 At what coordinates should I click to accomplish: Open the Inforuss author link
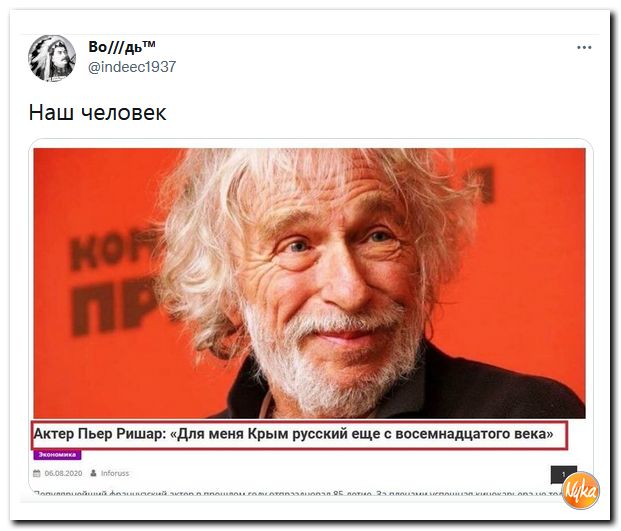[x=115, y=473]
